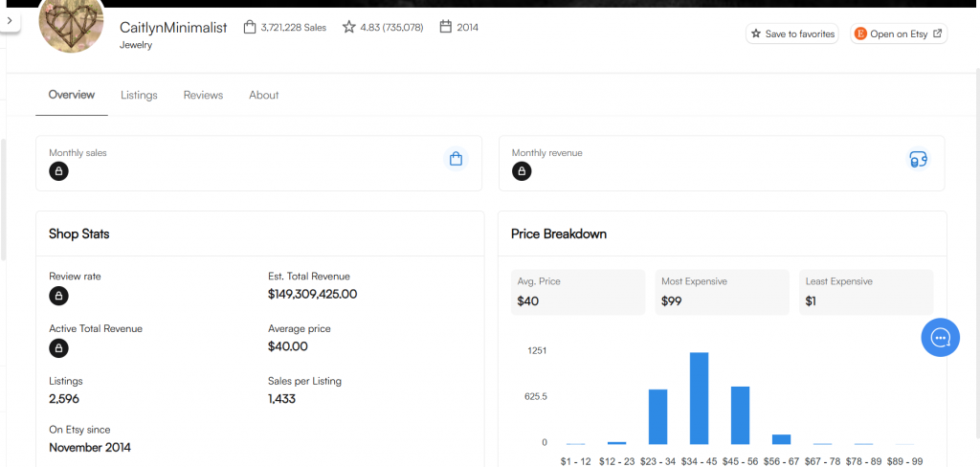Click the $56 - 67 price bar
The image size is (980, 467).
tap(781, 439)
